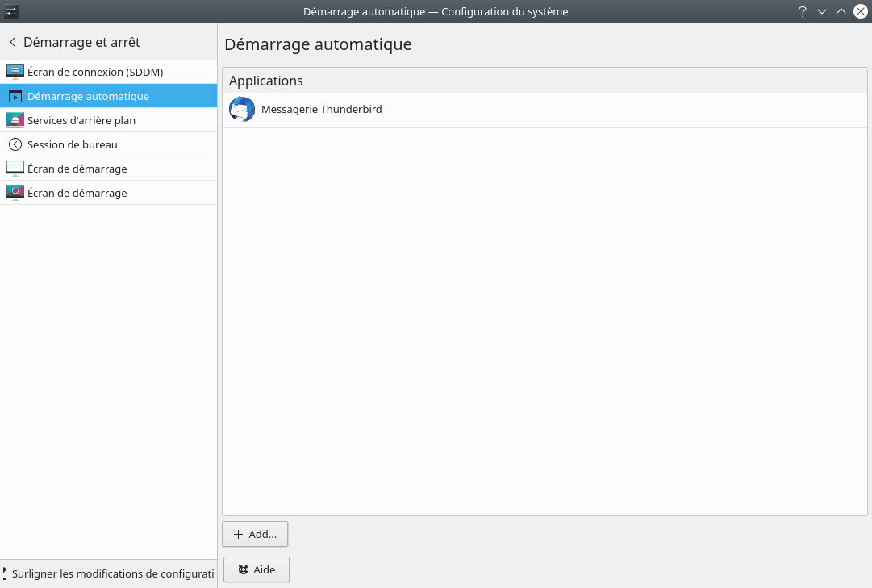Click the service bell icon for Services d'arrière plan
Screen dimensions: 872x588
(15, 120)
